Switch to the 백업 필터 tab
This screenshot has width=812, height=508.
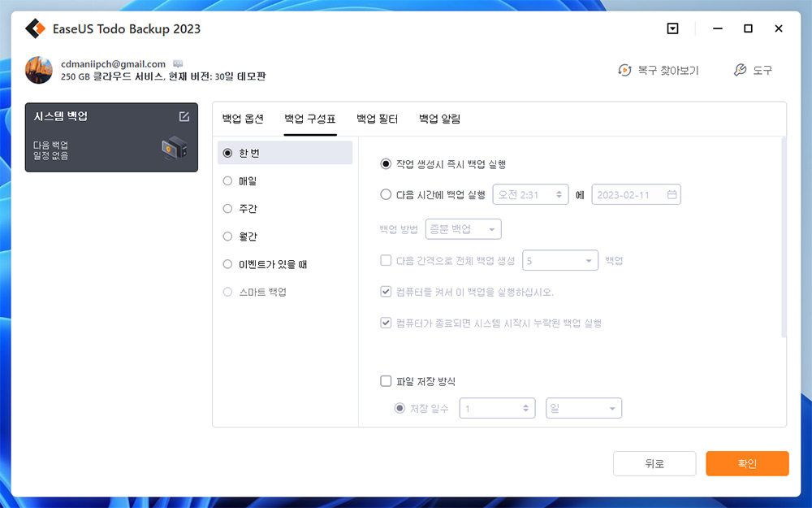[377, 119]
